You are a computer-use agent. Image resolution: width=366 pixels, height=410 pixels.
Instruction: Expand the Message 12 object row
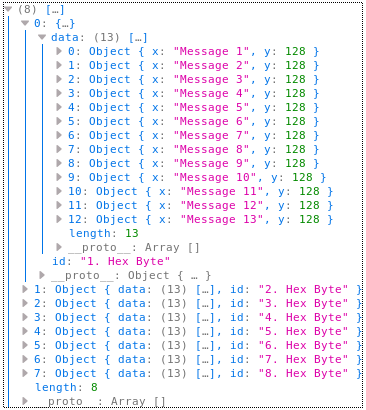point(59,205)
